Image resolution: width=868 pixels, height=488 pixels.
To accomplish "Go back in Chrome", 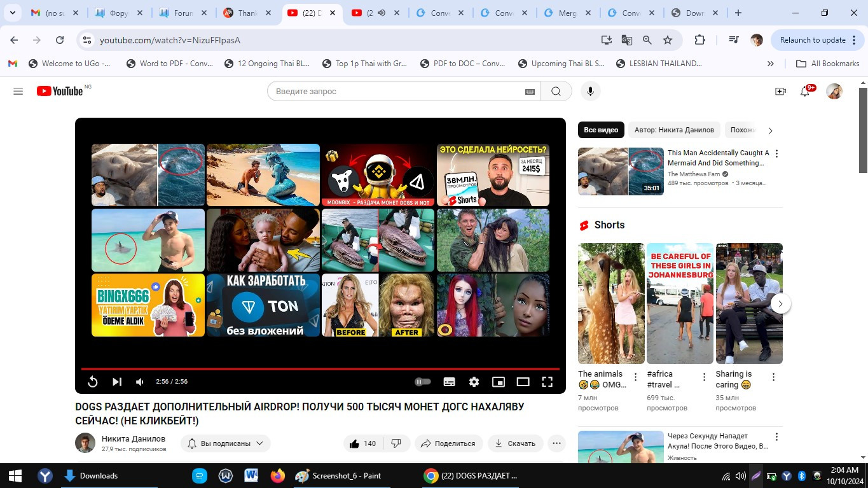I will pos(14,39).
